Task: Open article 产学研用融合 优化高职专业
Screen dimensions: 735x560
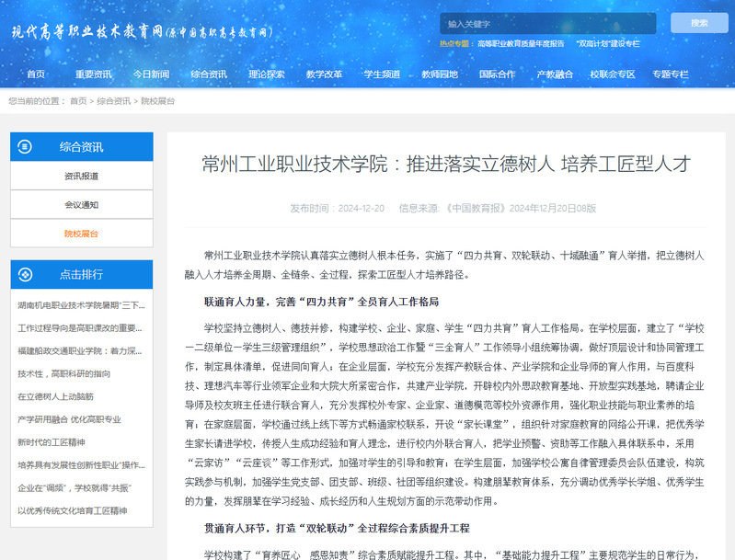Action: pyautogui.click(x=70, y=419)
